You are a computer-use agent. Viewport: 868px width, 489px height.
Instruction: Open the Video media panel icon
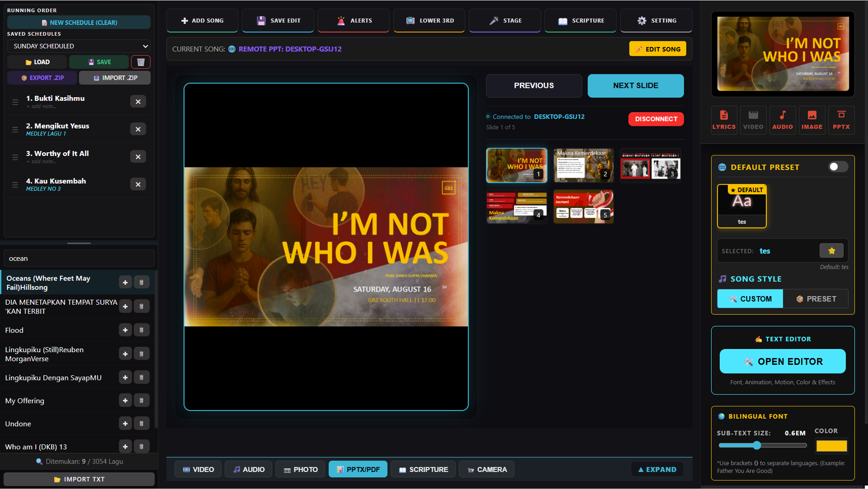753,120
